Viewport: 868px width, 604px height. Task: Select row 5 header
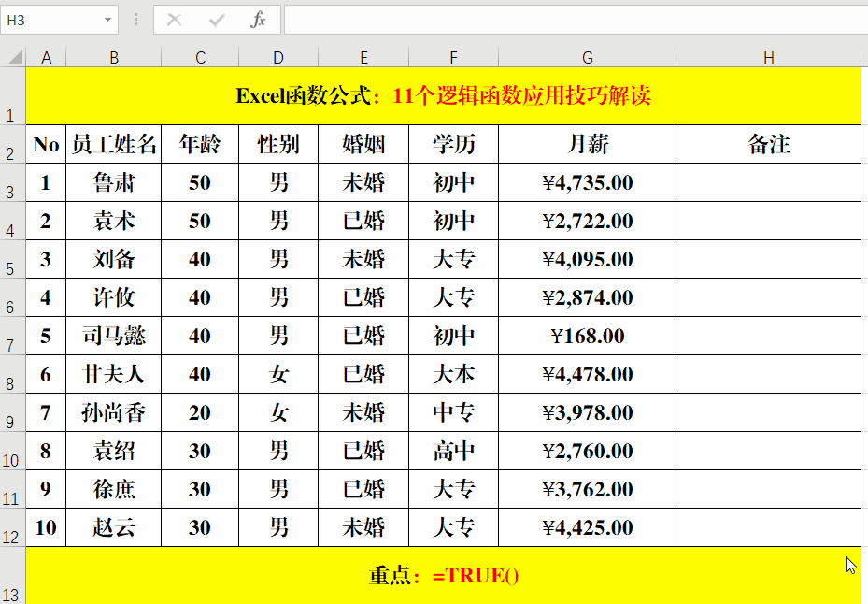(x=13, y=259)
